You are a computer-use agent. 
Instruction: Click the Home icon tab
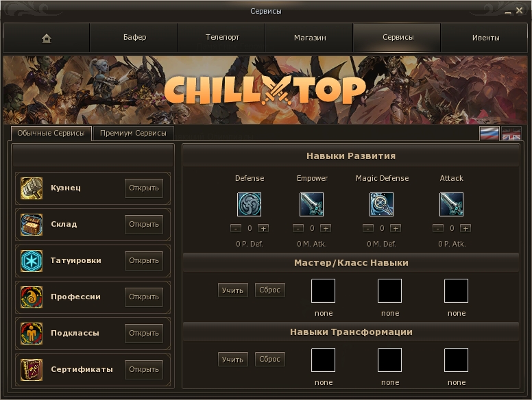click(x=47, y=38)
